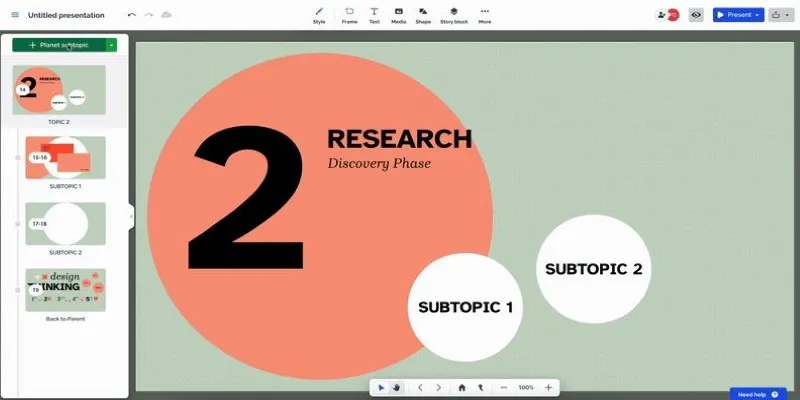The height and width of the screenshot is (400, 800).
Task: Click the undo arrow
Action: point(132,15)
